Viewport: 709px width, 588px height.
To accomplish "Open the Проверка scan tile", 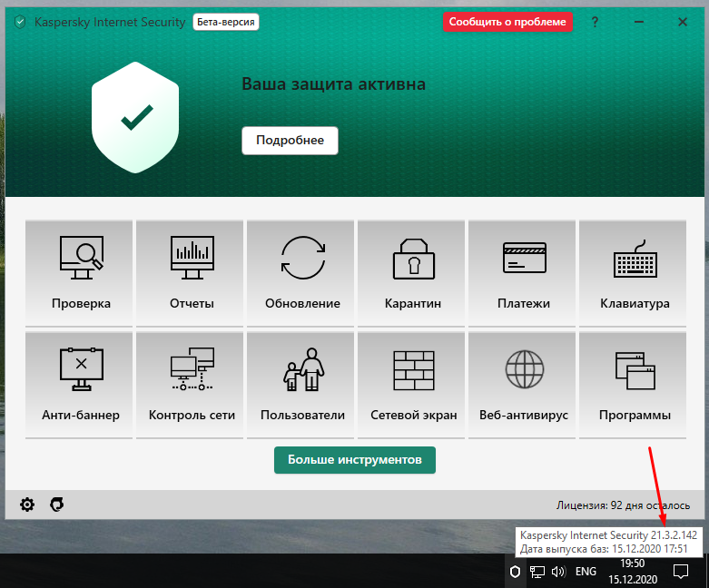I will click(x=79, y=272).
